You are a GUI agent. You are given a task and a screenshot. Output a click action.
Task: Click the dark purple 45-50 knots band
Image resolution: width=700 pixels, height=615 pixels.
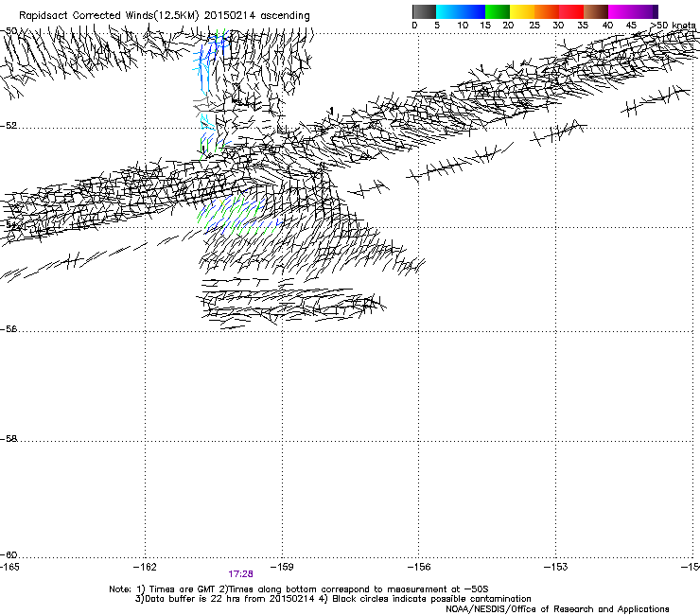645,11
